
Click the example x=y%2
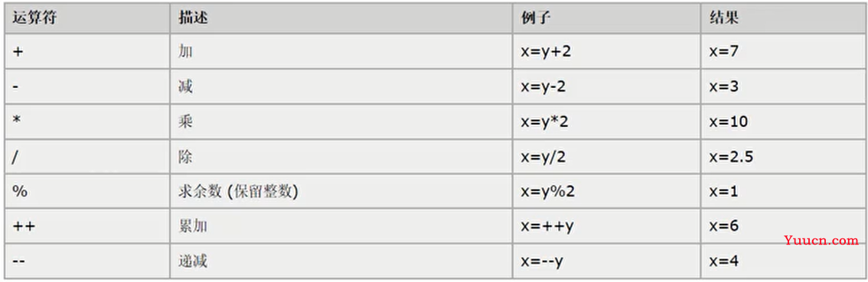(548, 191)
